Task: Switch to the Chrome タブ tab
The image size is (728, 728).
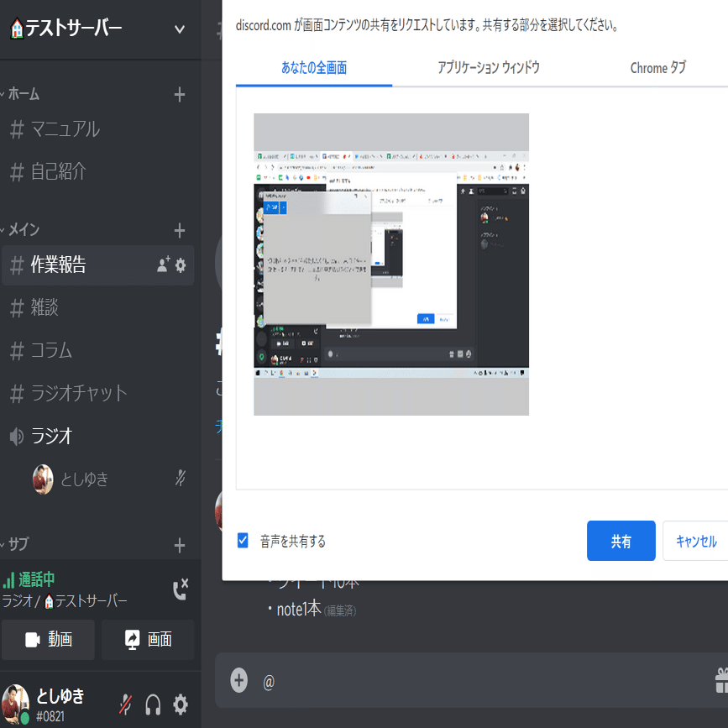Action: [x=658, y=67]
